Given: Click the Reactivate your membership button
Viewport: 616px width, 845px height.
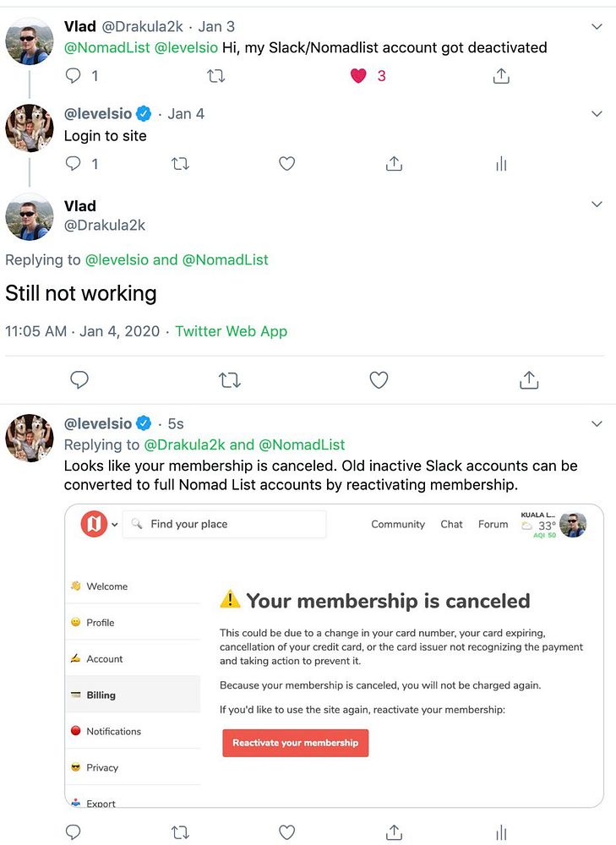Looking at the screenshot, I should coord(295,743).
